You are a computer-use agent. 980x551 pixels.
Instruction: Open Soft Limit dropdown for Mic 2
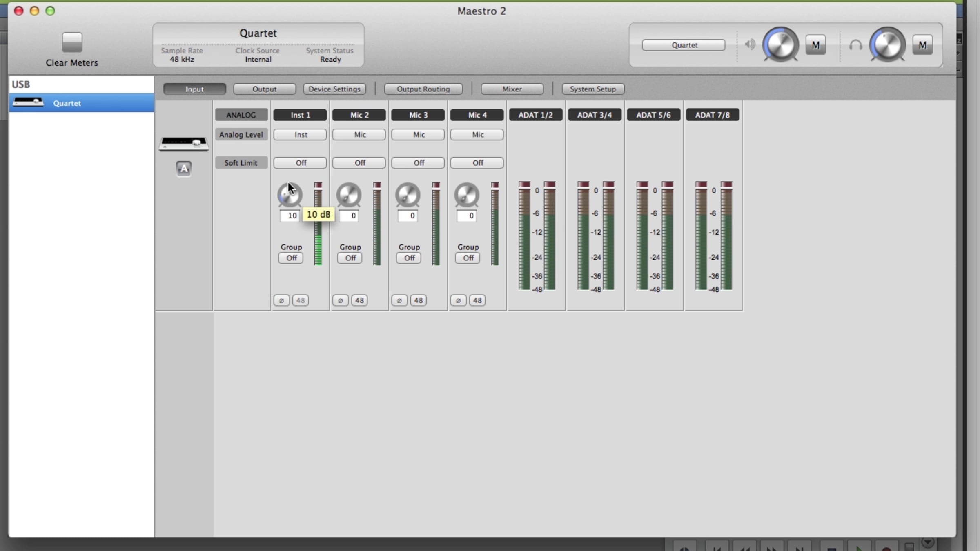pyautogui.click(x=359, y=163)
